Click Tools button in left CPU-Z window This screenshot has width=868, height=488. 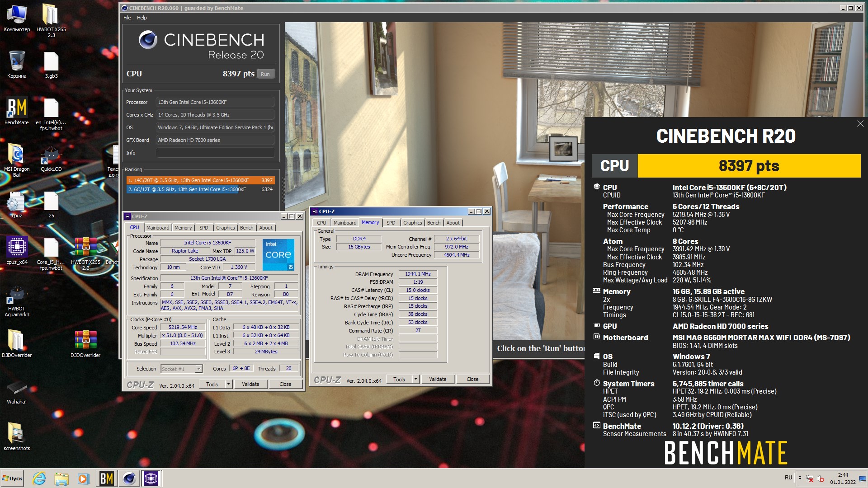pos(212,384)
